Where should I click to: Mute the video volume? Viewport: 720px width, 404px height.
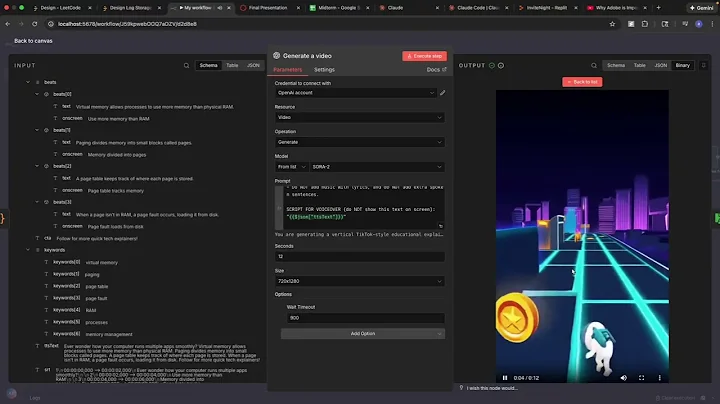point(624,378)
